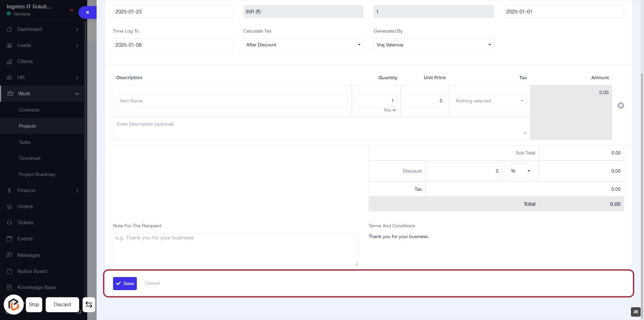Click the Item Name input field
The height and width of the screenshot is (320, 644).
coord(232,101)
